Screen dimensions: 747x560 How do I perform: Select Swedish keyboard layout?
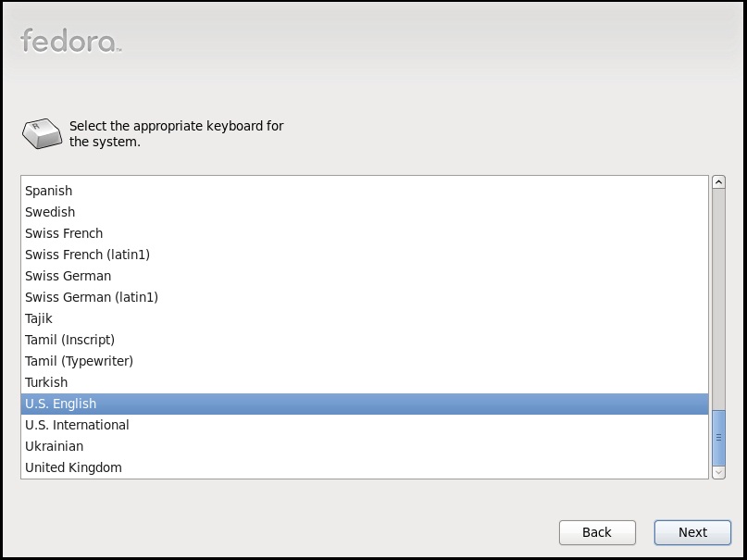[x=365, y=212]
